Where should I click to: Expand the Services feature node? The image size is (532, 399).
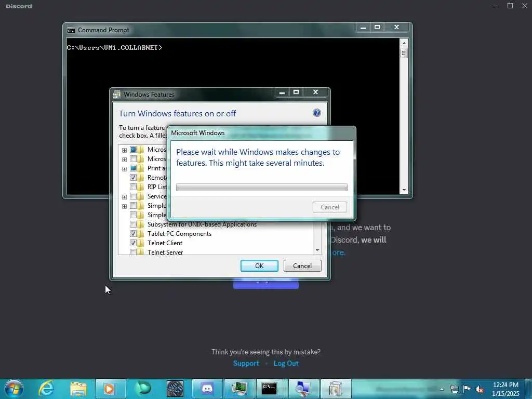(x=125, y=197)
